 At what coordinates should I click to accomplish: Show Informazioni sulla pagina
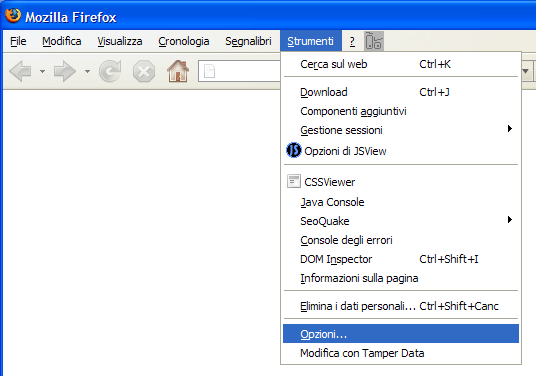click(401, 278)
